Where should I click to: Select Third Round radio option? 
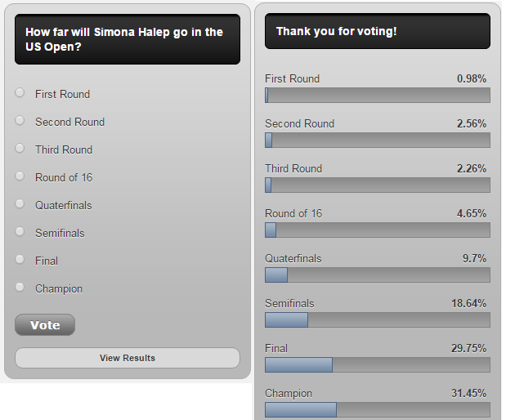(20, 149)
